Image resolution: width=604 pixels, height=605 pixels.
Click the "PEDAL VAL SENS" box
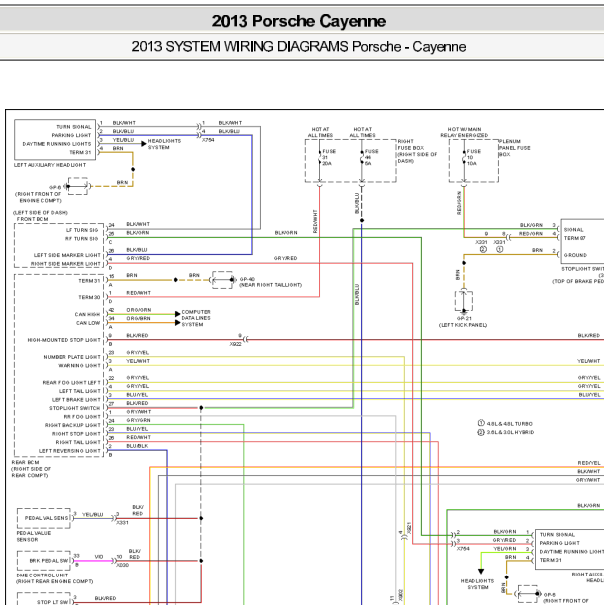[x=44, y=518]
